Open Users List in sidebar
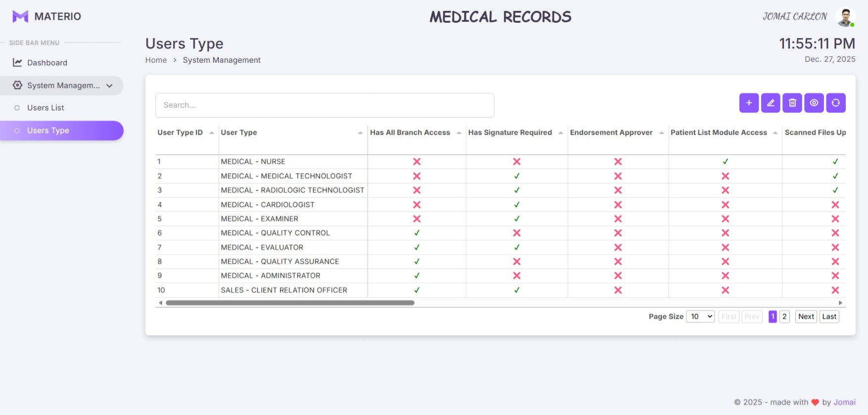Screen dimensions: 868x415 tap(46, 108)
